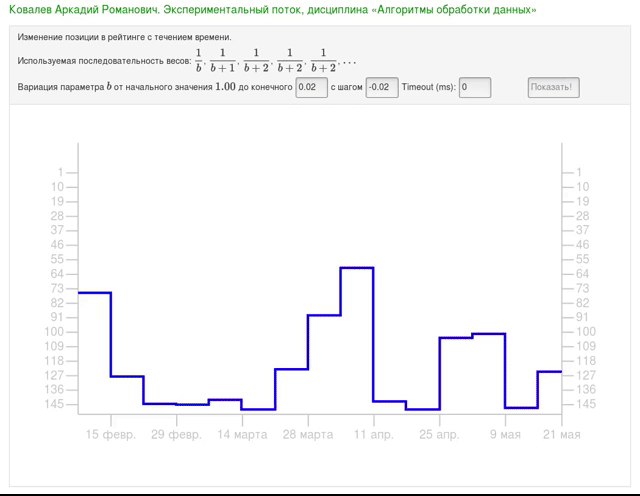
Task: Click the right y-axis label 73
Action: (x=582, y=288)
